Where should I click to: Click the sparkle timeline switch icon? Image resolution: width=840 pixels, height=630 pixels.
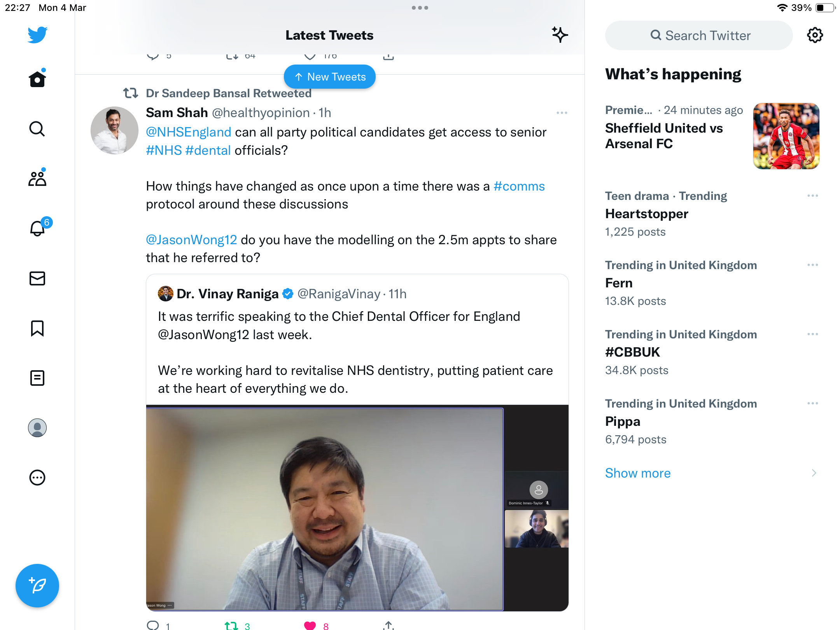click(x=560, y=35)
